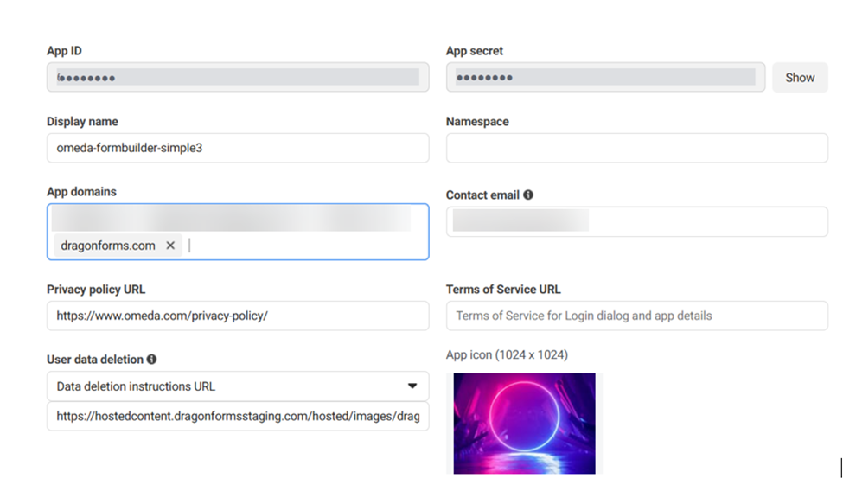843x504 pixels.
Task: Click the Contact email input field
Action: click(x=636, y=221)
